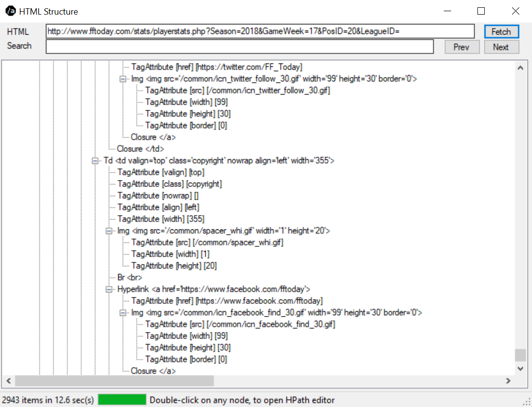The image size is (532, 407).
Task: Minimize the HTML Structure window
Action: (x=448, y=11)
